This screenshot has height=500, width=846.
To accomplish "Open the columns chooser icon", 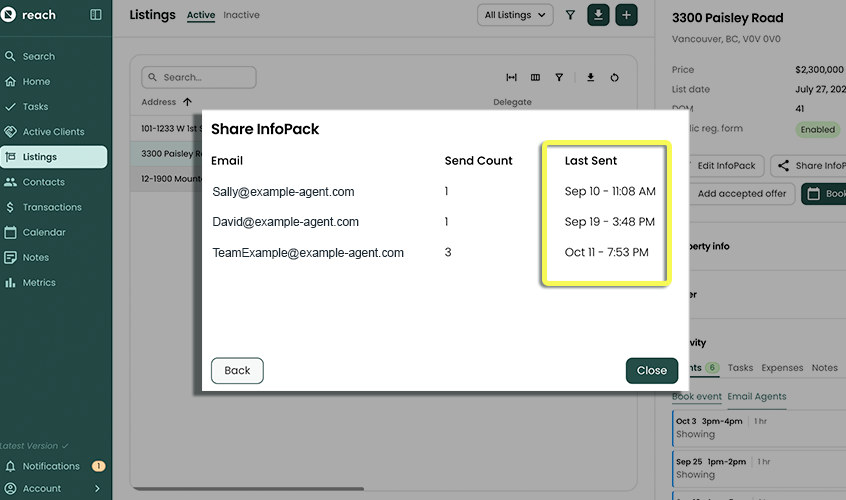I will (x=535, y=77).
